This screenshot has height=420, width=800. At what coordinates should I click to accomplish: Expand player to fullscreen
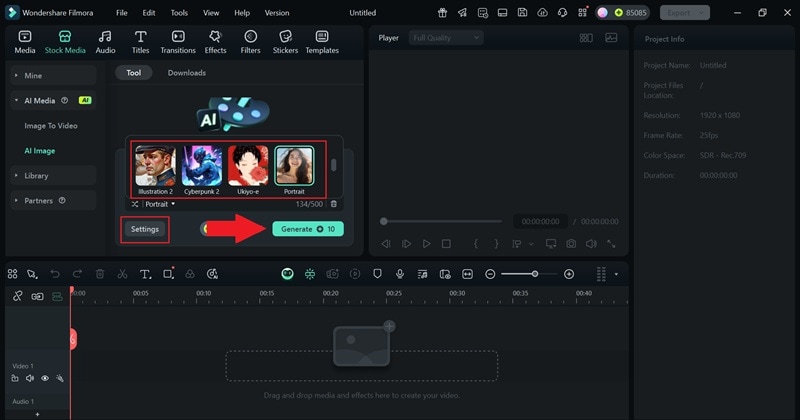pos(611,244)
